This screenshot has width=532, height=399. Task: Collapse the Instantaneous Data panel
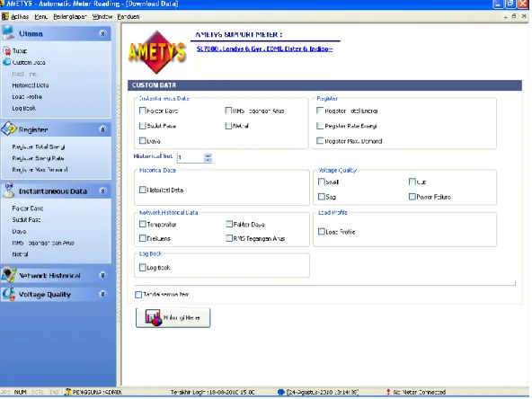click(102, 191)
